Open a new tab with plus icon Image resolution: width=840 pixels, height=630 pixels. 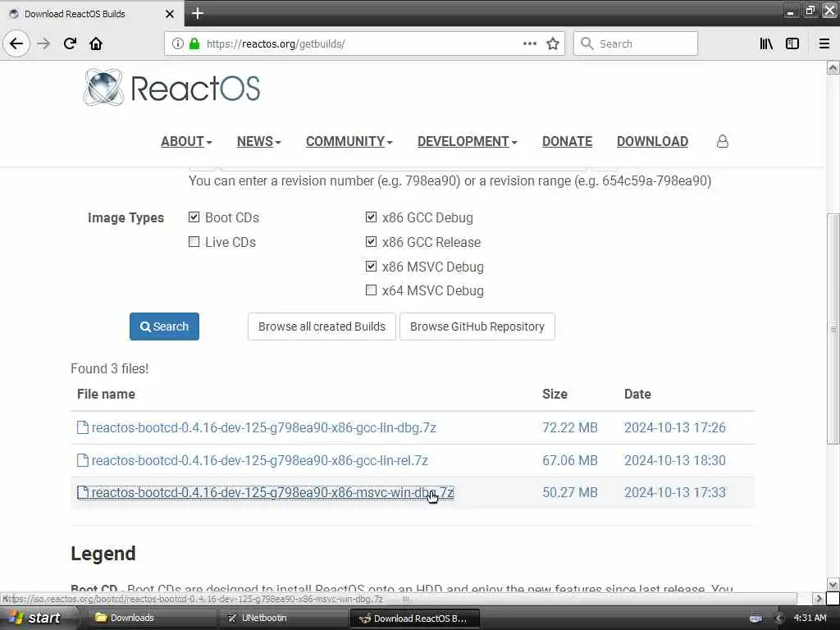pyautogui.click(x=198, y=13)
